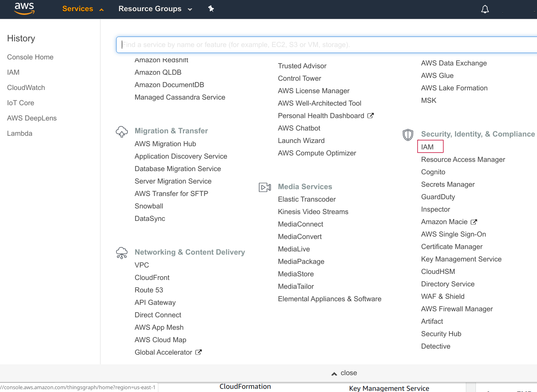Open Elastic Transcoder

click(x=307, y=199)
